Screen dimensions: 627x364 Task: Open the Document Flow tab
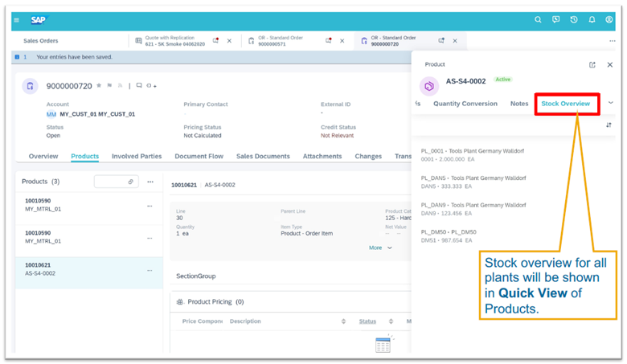(x=199, y=156)
